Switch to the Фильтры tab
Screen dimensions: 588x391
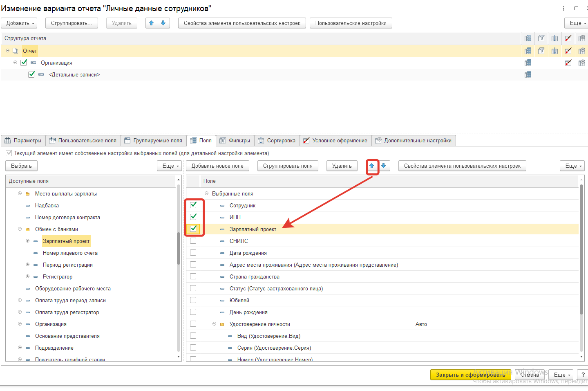[235, 140]
